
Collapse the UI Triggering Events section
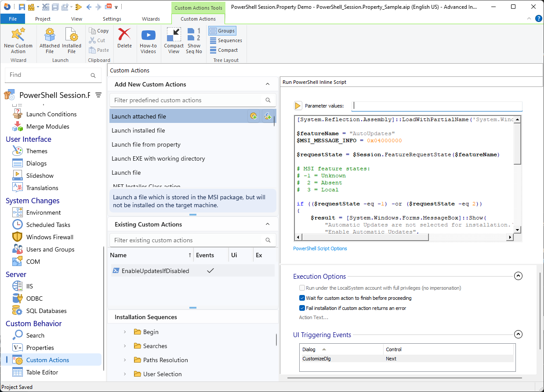tap(518, 334)
